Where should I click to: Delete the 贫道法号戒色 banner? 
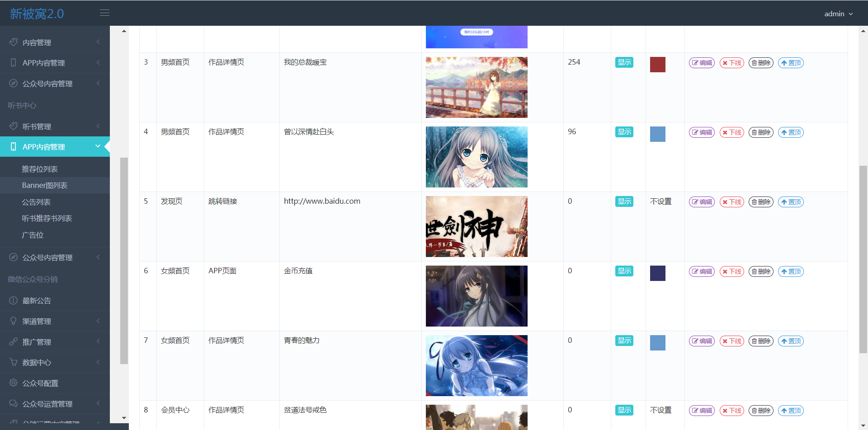click(761, 411)
